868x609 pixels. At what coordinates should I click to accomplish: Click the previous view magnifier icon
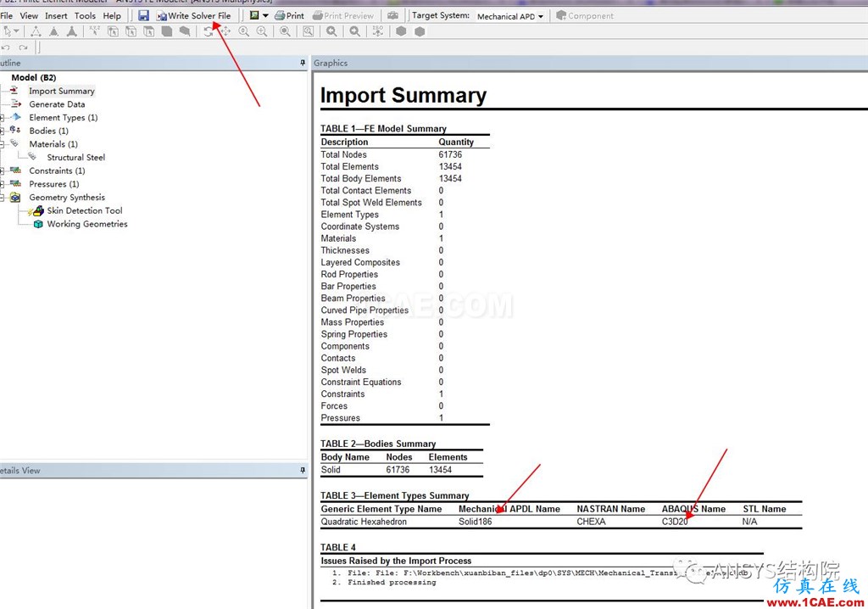(331, 31)
